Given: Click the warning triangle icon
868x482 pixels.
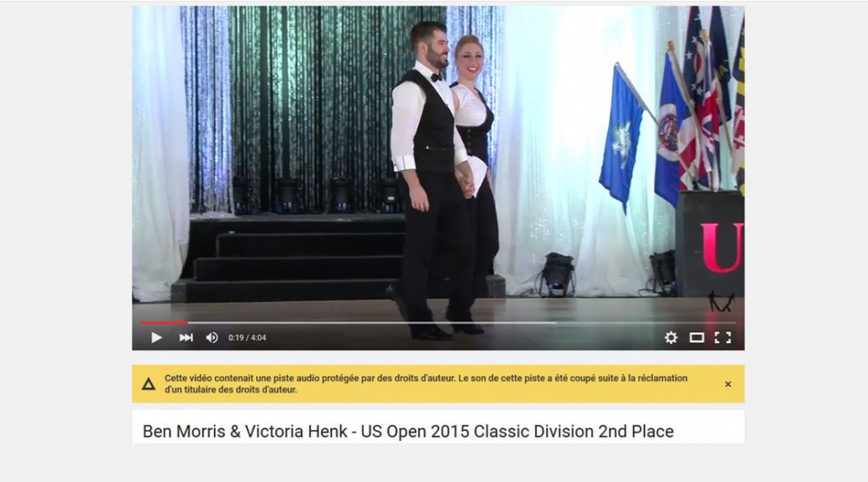Looking at the screenshot, I should 148,384.
